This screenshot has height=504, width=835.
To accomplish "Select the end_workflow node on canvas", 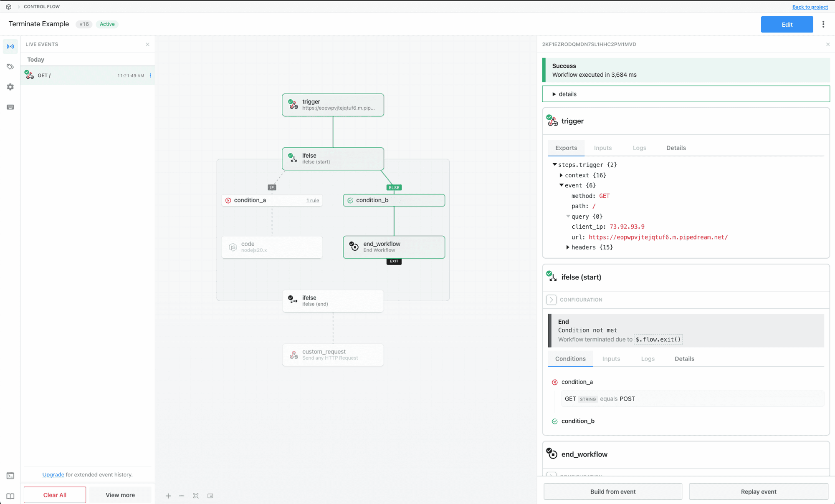I will [x=394, y=247].
